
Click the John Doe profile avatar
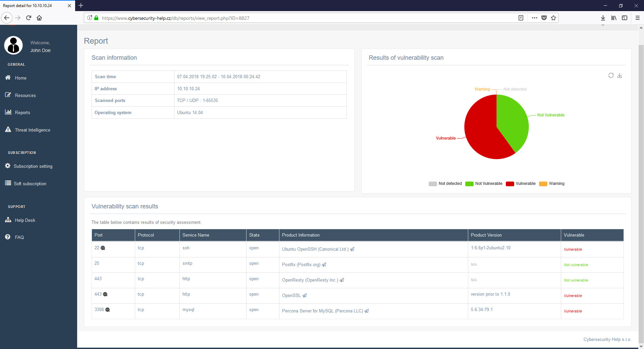[13, 45]
